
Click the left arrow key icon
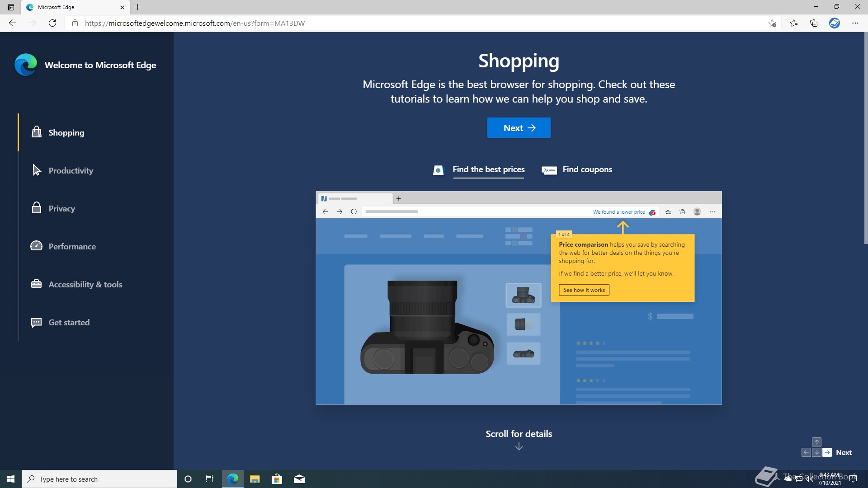tap(806, 452)
